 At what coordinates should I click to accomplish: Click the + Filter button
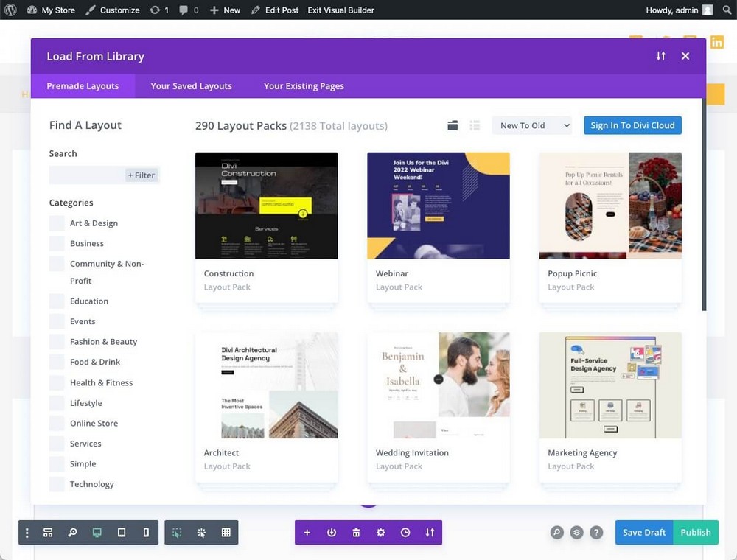click(x=142, y=175)
